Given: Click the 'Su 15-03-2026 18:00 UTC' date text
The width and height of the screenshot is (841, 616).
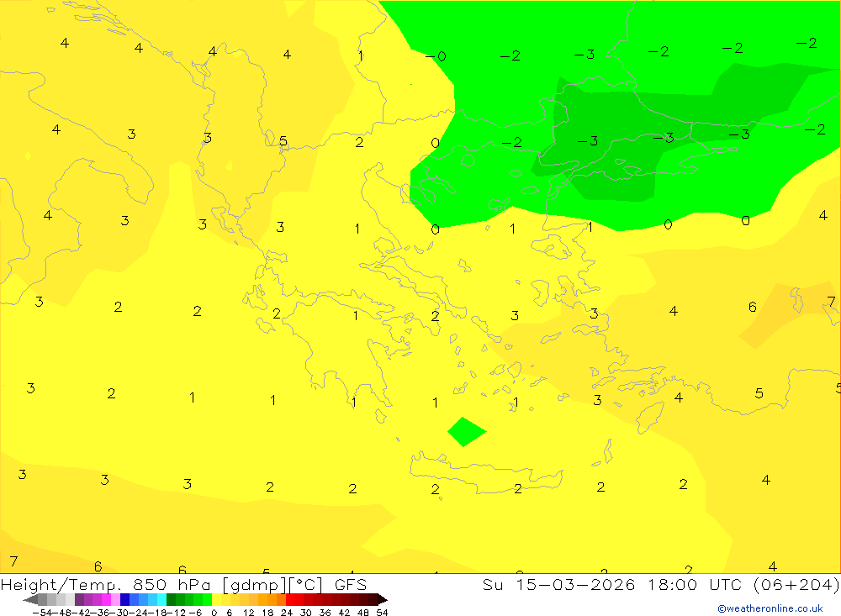Looking at the screenshot, I should tap(612, 584).
